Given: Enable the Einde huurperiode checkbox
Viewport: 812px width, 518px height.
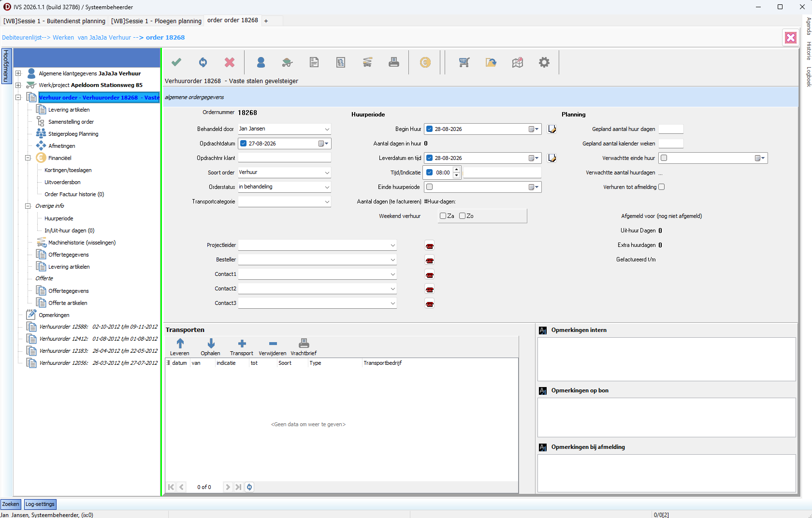Looking at the screenshot, I should 429,187.
